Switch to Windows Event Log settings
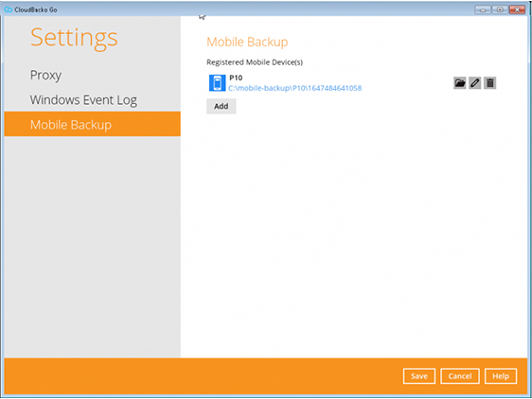 (x=83, y=100)
